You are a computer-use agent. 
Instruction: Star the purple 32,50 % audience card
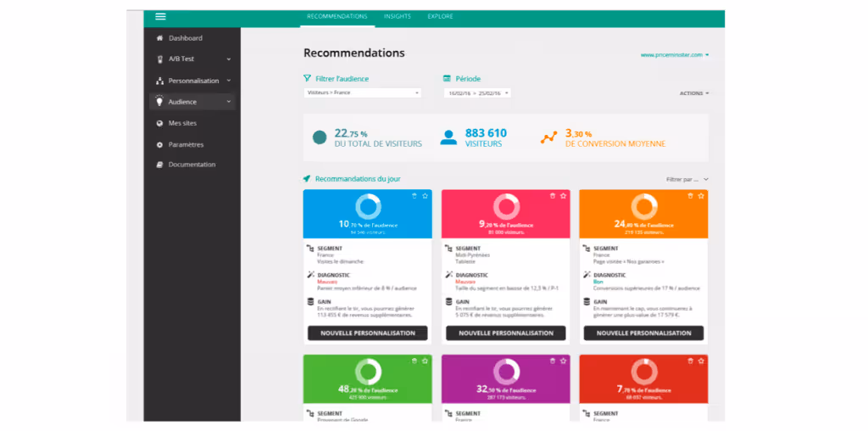(x=563, y=361)
